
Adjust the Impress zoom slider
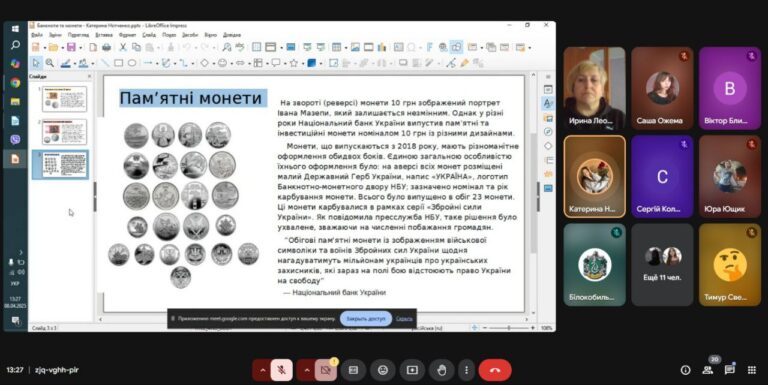click(x=508, y=328)
